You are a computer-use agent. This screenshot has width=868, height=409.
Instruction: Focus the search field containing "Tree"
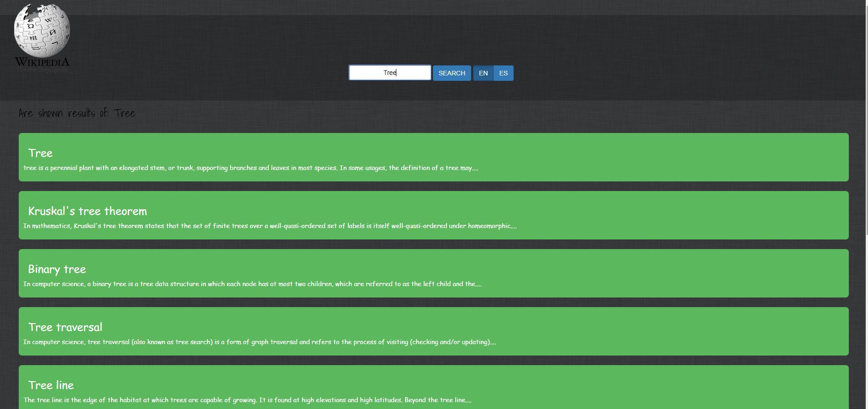point(389,73)
